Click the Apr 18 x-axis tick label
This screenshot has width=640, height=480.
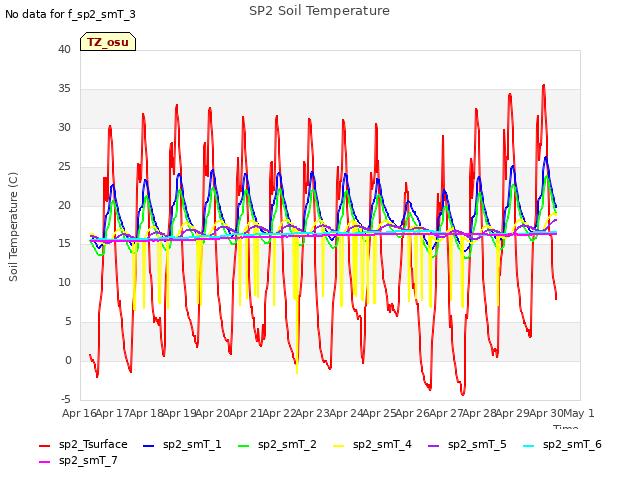click(146, 413)
